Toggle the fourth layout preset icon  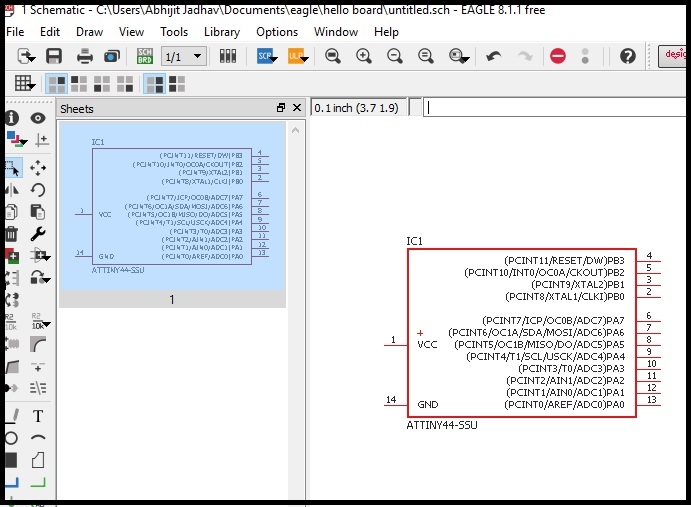click(x=125, y=84)
